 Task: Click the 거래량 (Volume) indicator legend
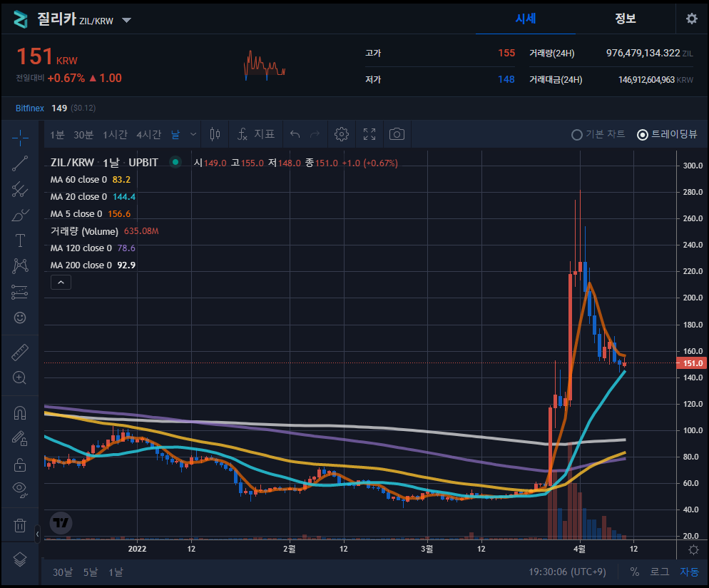point(104,231)
